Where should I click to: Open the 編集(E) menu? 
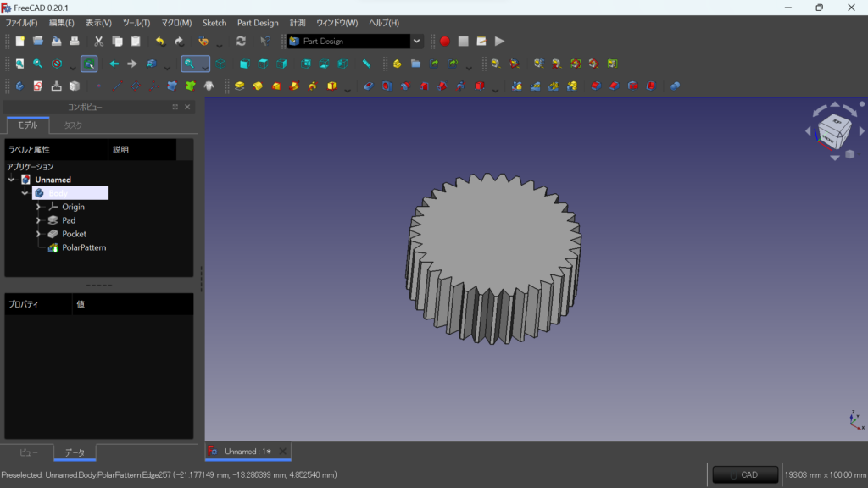pos(61,23)
